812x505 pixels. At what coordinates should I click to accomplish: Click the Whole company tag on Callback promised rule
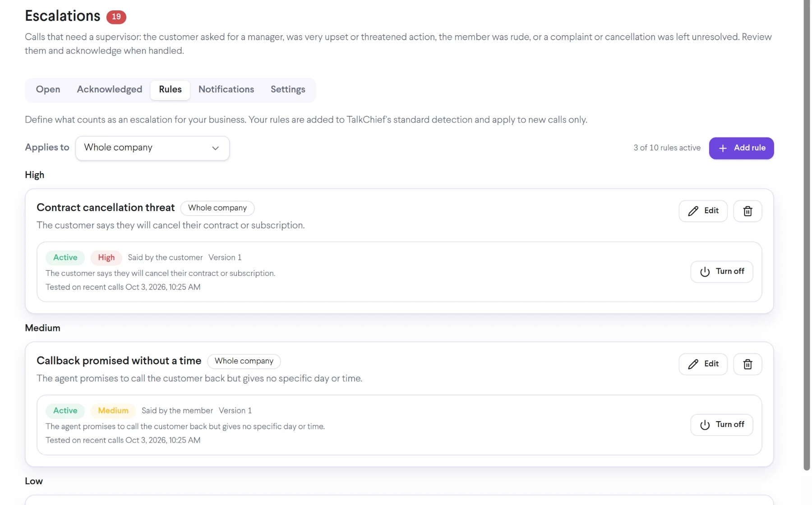(x=244, y=361)
